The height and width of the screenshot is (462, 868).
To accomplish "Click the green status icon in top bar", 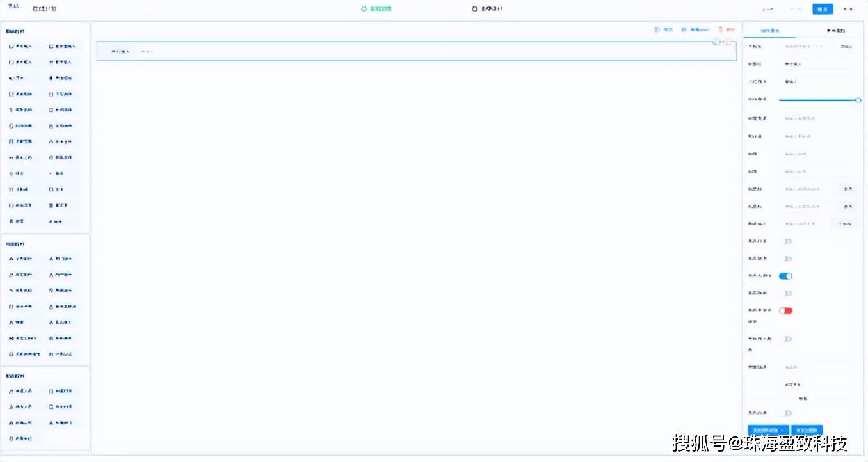I will 364,9.
